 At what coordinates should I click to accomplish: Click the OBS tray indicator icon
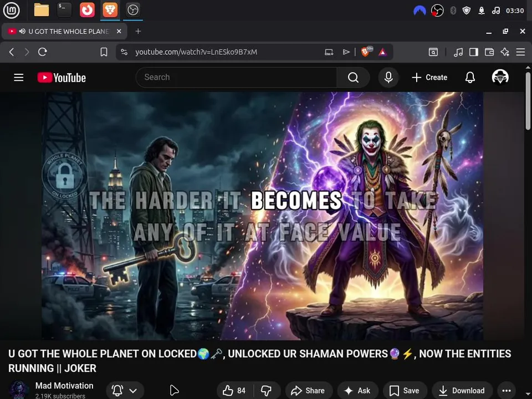point(437,11)
